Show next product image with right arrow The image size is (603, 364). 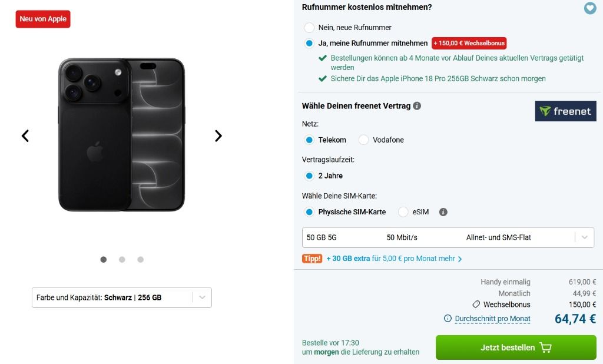pyautogui.click(x=218, y=135)
